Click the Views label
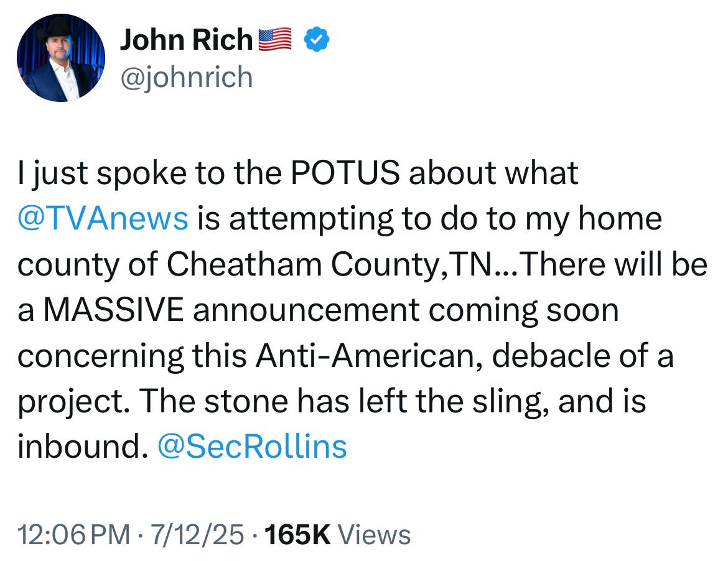The height and width of the screenshot is (561, 728). point(374,534)
